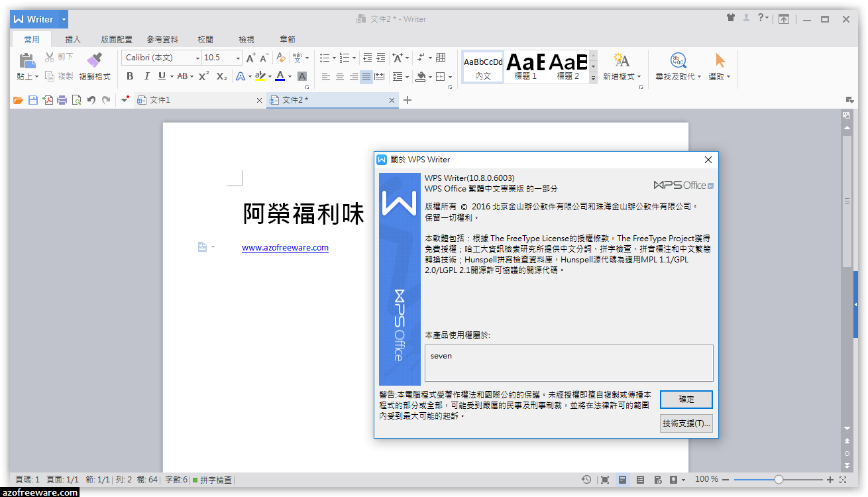Open the font size dropdown

[x=239, y=58]
